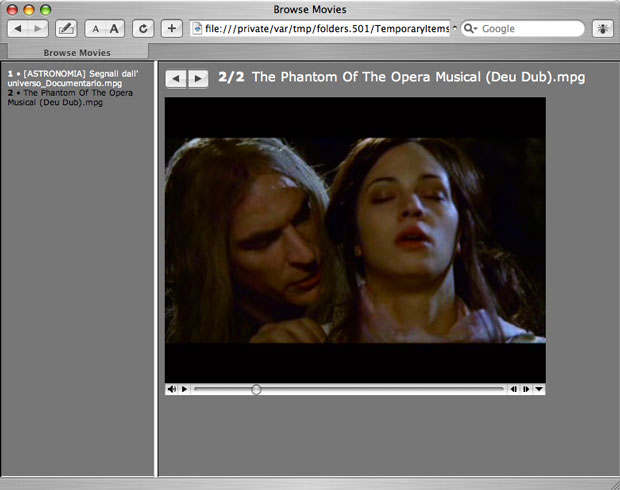620x490 pixels.
Task: Click the playback position knob on timeline
Action: click(x=256, y=390)
